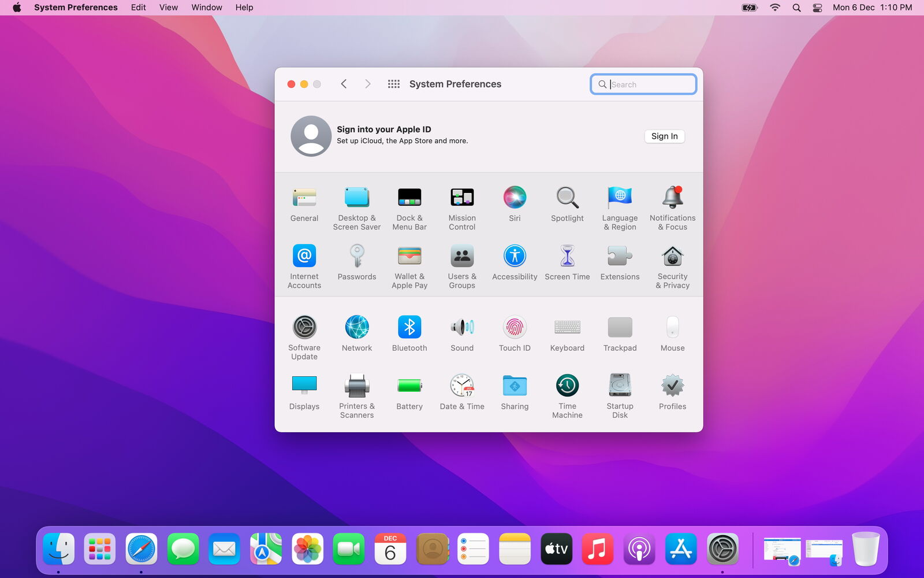Viewport: 924px width, 578px height.
Task: Open Safari from the Dock
Action: 141,549
